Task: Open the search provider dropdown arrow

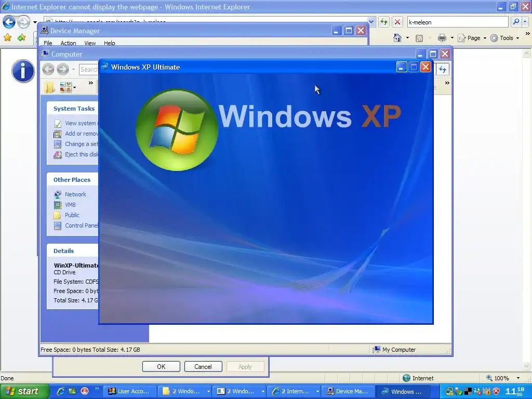Action: (x=525, y=22)
